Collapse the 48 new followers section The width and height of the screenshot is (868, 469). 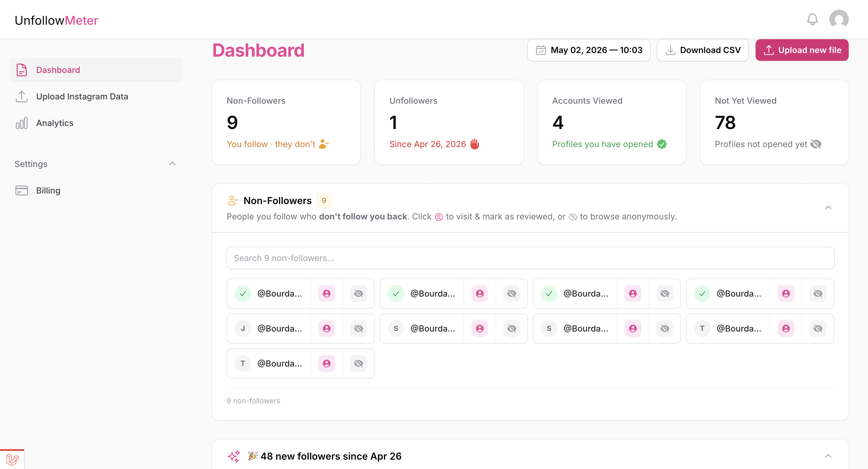click(828, 456)
